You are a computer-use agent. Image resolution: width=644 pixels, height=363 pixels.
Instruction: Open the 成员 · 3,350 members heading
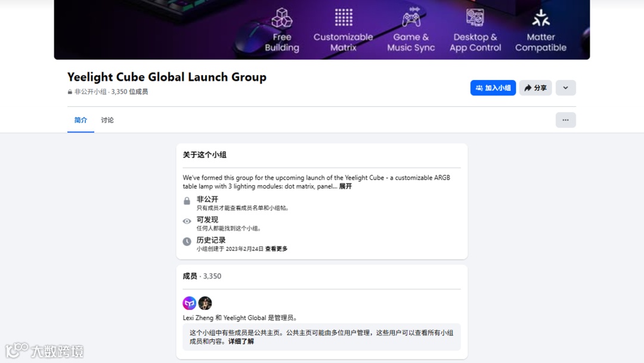202,276
